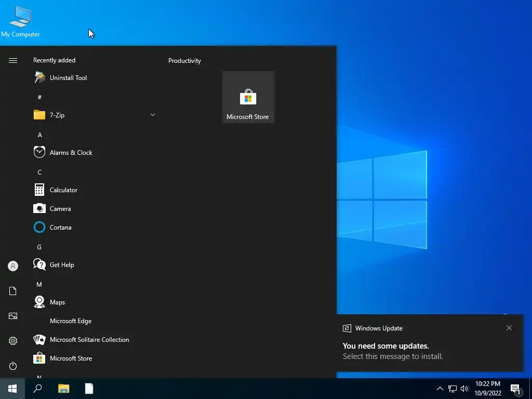The height and width of the screenshot is (399, 532).
Task: Open Cortana's circle icon
Action: pos(39,227)
